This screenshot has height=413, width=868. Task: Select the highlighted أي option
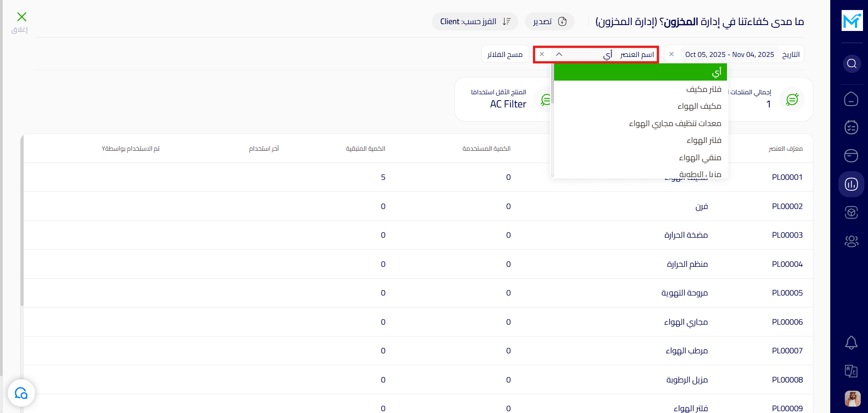pyautogui.click(x=641, y=72)
